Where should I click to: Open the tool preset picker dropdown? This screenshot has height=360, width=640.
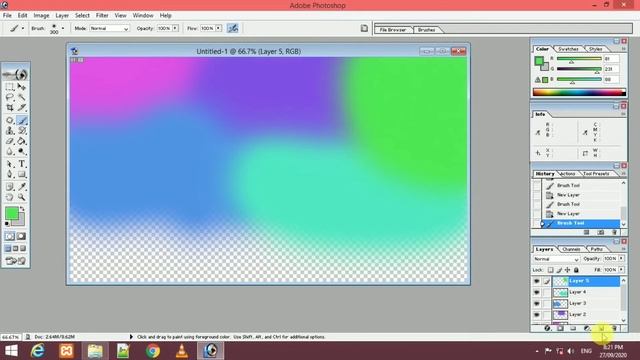[23, 29]
